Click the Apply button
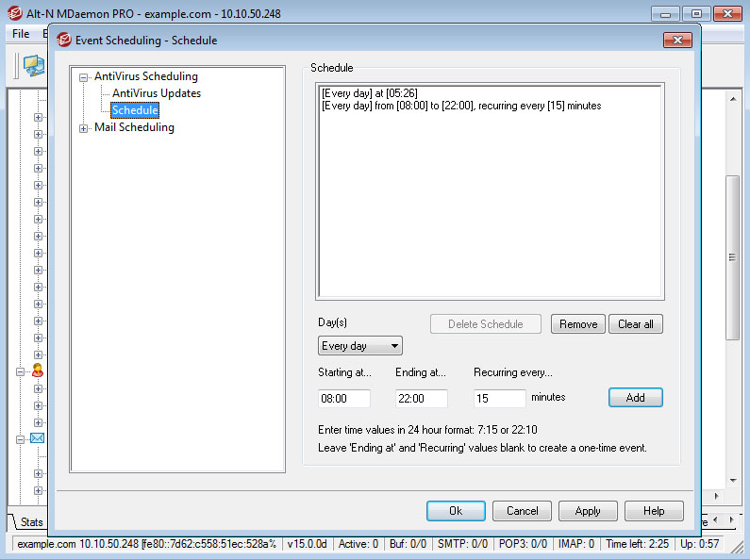 (588, 511)
